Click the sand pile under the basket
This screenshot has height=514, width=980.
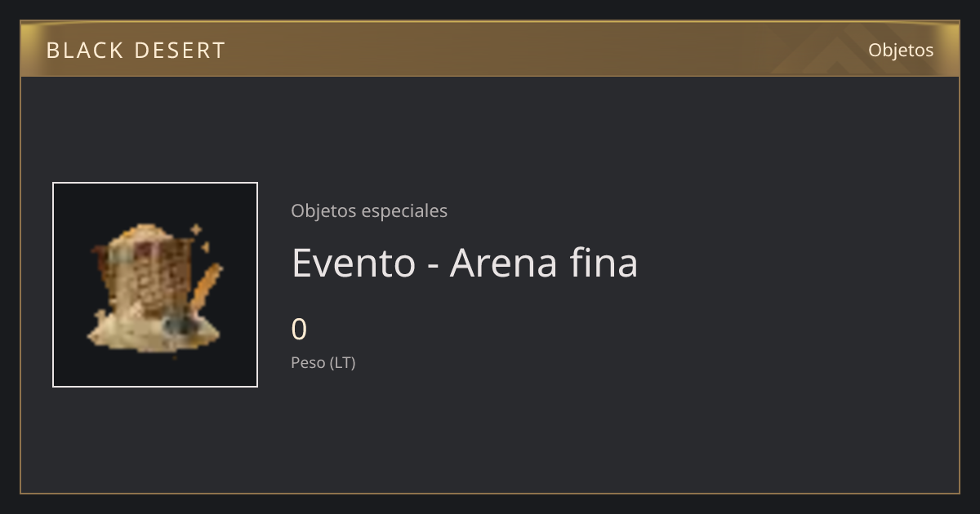[153, 331]
